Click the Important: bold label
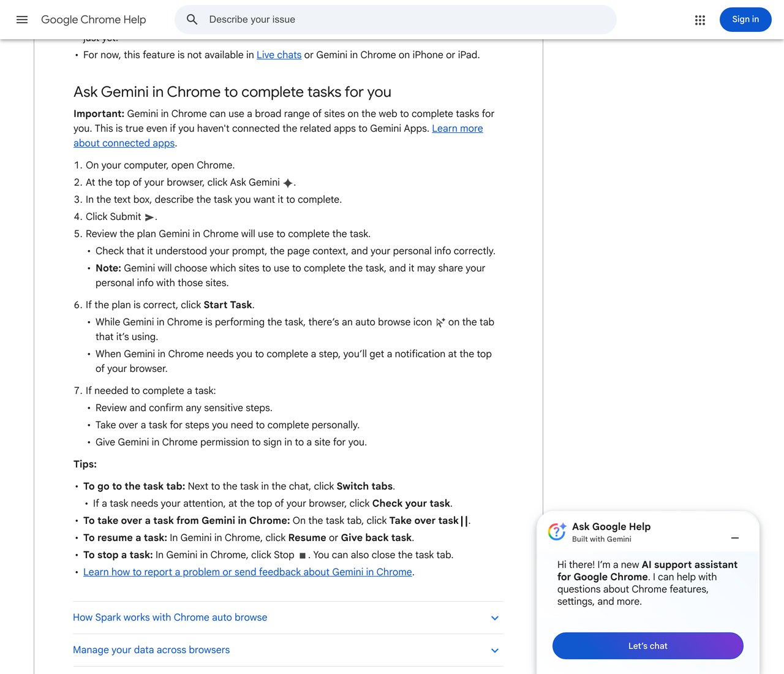The height and width of the screenshot is (674, 784). (99, 114)
